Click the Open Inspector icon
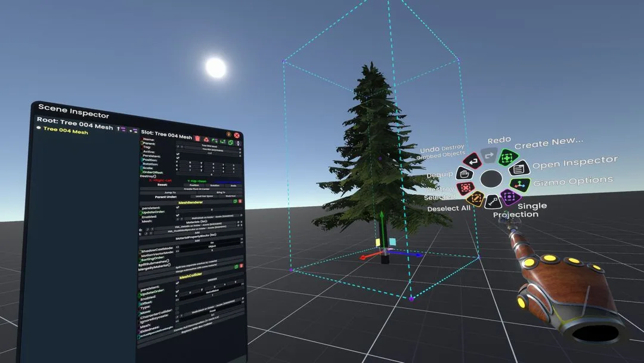 tap(519, 168)
